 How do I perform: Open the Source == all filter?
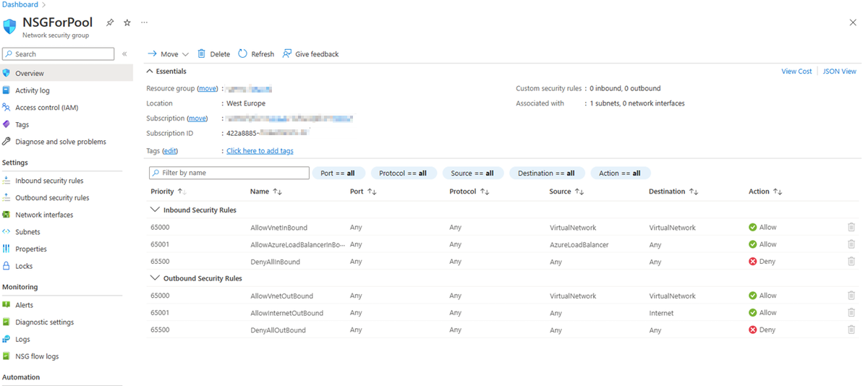472,173
